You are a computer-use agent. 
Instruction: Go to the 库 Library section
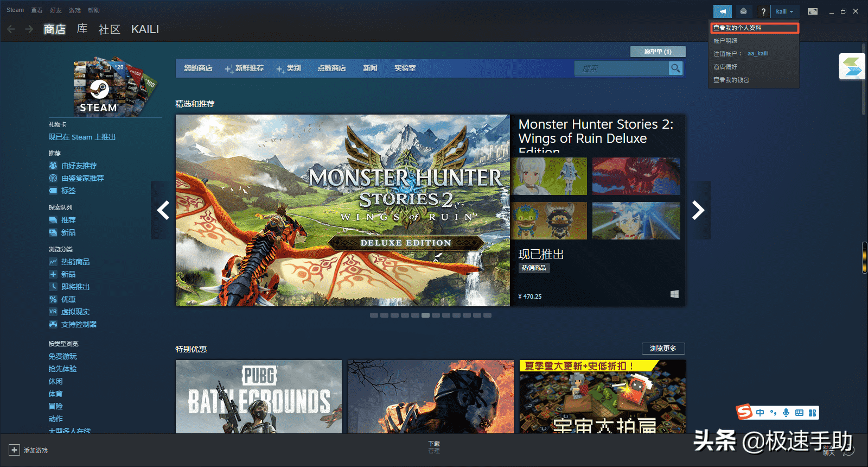click(x=82, y=29)
